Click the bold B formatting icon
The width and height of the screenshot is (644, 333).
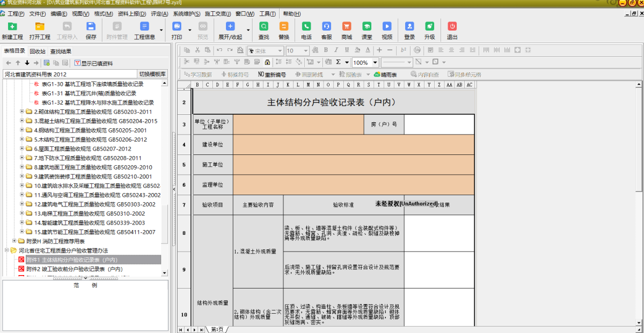point(326,50)
